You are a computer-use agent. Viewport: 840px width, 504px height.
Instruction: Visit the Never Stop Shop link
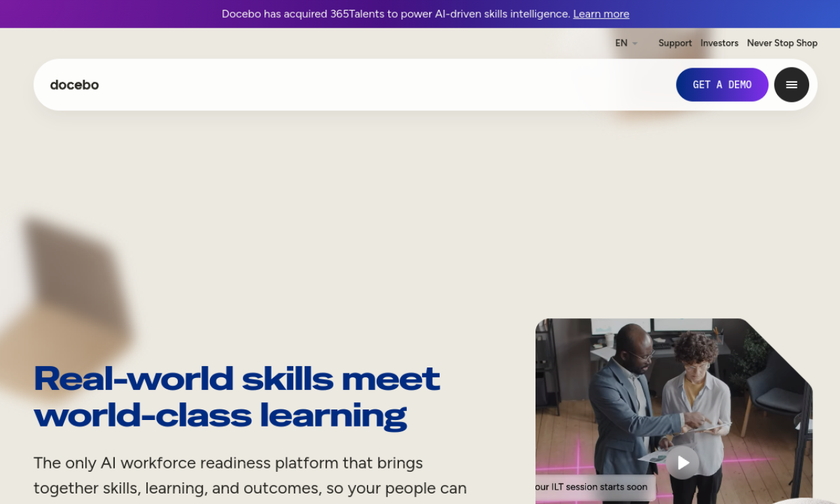coord(782,43)
